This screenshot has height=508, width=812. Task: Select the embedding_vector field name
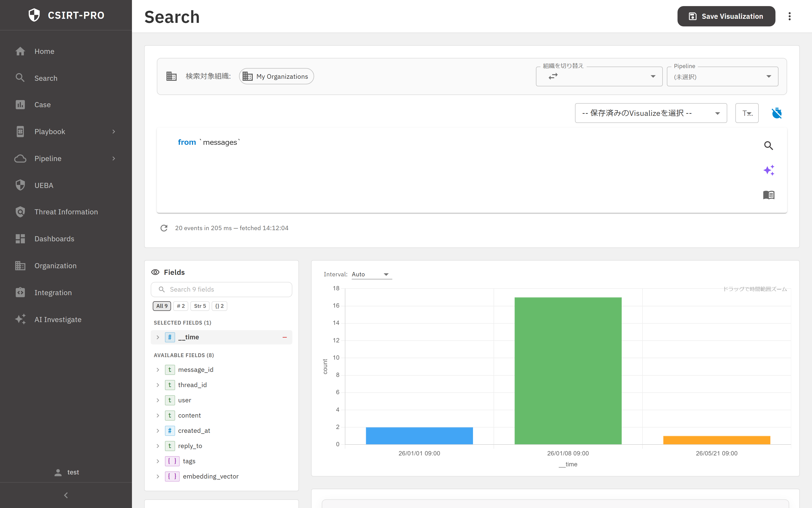(x=210, y=476)
